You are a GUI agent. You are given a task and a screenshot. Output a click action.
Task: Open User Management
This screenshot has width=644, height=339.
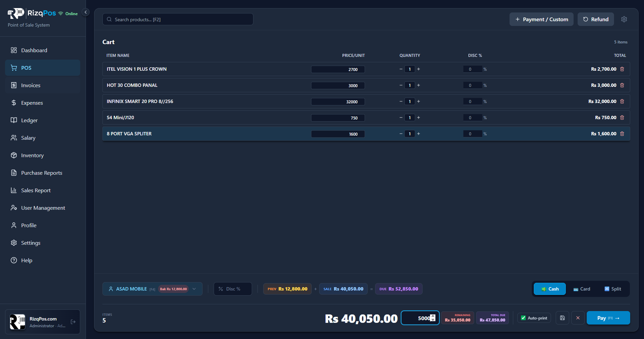42,208
